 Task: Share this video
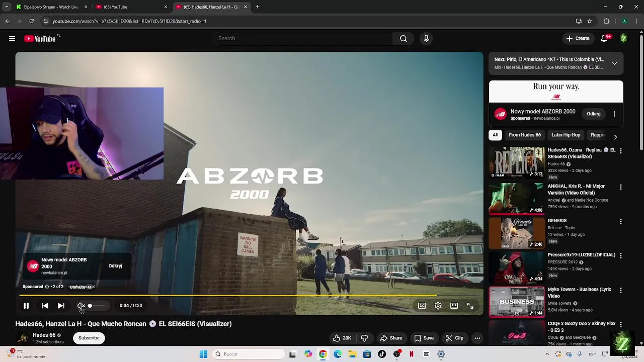pyautogui.click(x=391, y=338)
